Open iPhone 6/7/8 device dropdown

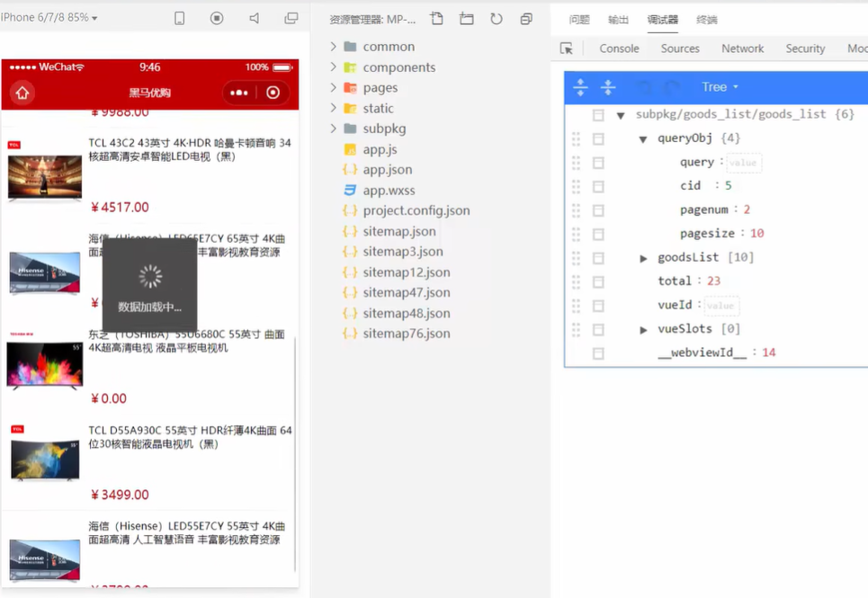click(x=49, y=18)
